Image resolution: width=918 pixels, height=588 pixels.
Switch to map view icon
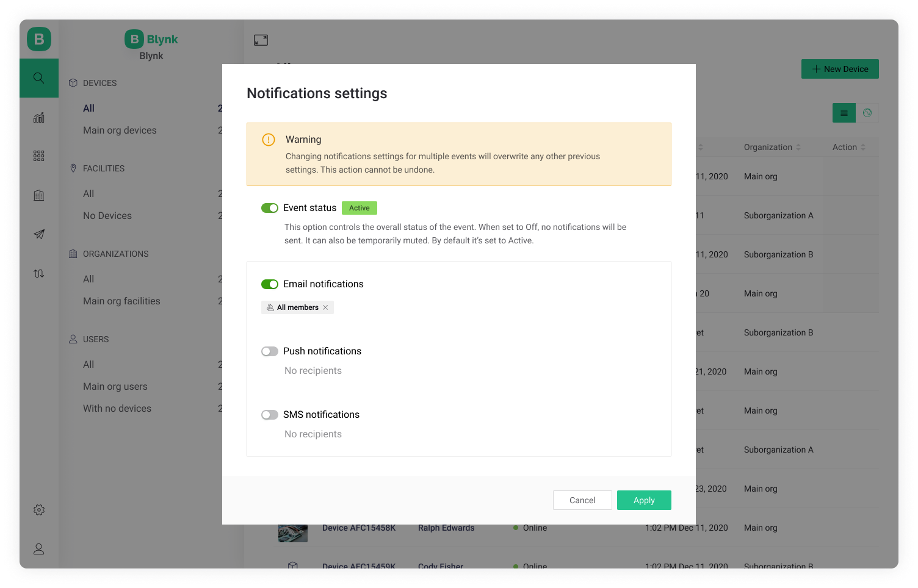pos(867,113)
